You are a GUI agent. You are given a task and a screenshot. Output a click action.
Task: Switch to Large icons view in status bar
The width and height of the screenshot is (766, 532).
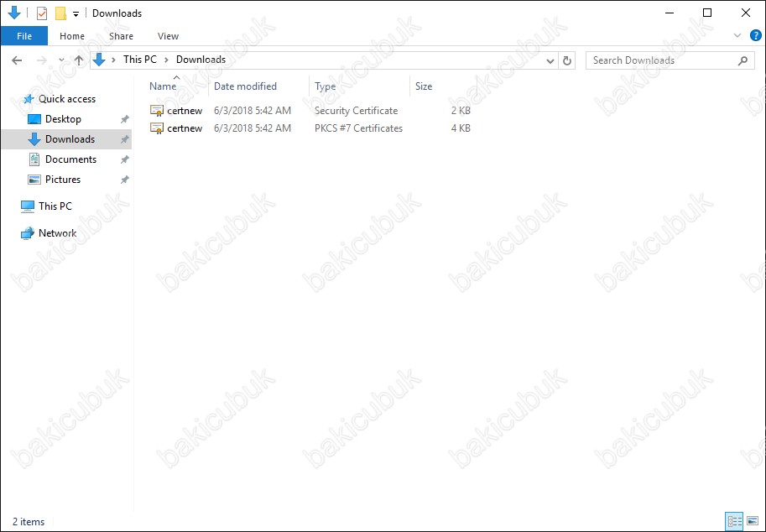pos(753,521)
